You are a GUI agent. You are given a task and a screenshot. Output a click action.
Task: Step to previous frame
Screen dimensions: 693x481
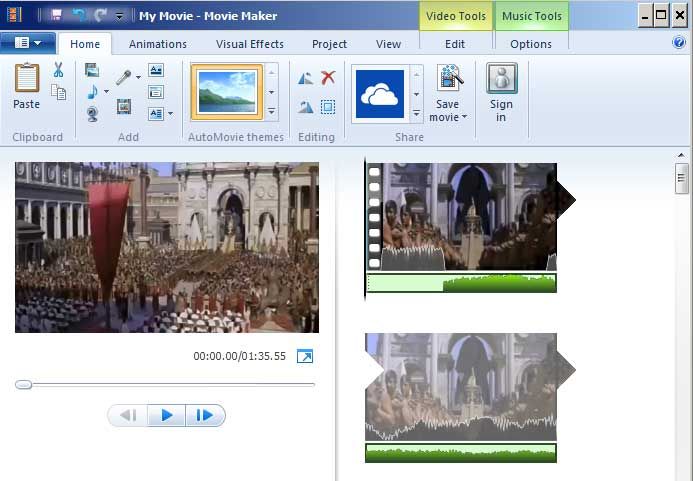pyautogui.click(x=128, y=415)
